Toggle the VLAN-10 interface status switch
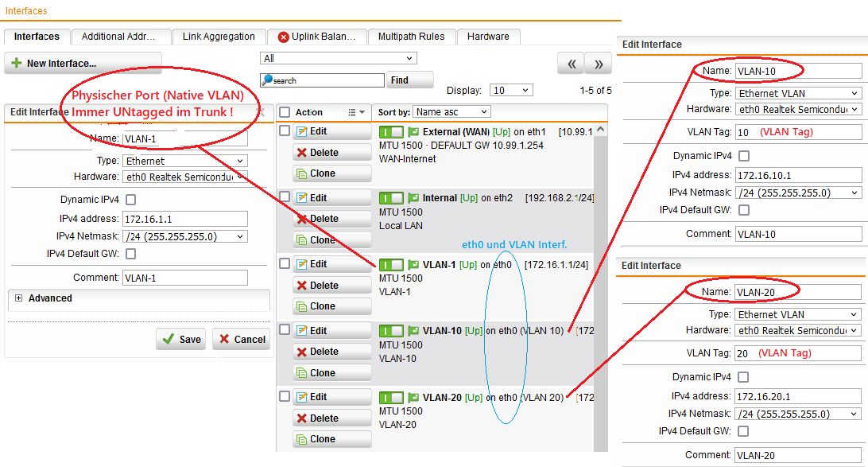This screenshot has height=467, width=868. coord(391,331)
